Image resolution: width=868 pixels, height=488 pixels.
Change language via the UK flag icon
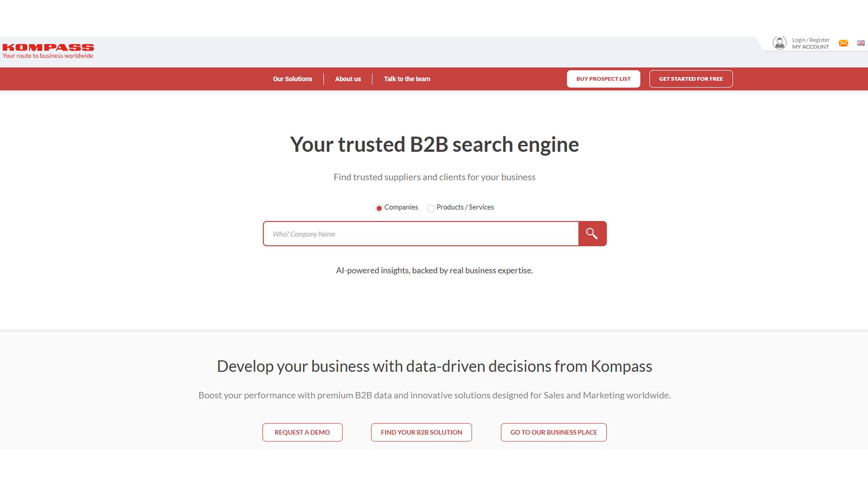861,43
